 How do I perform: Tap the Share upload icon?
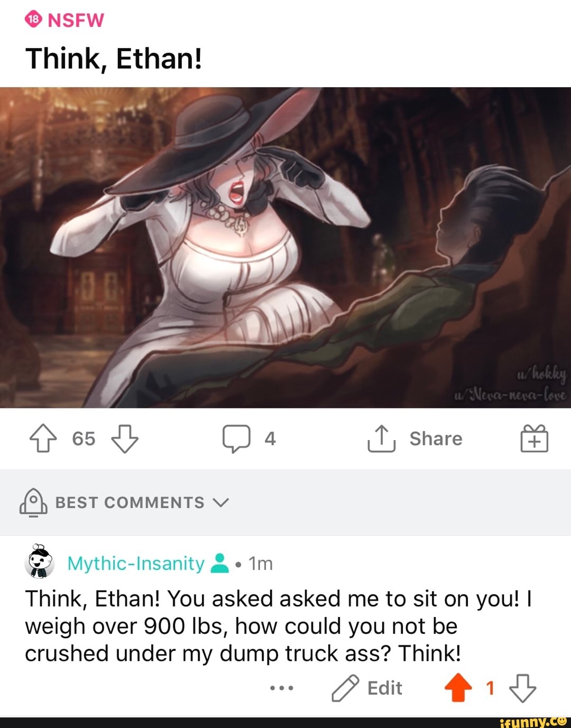381,438
